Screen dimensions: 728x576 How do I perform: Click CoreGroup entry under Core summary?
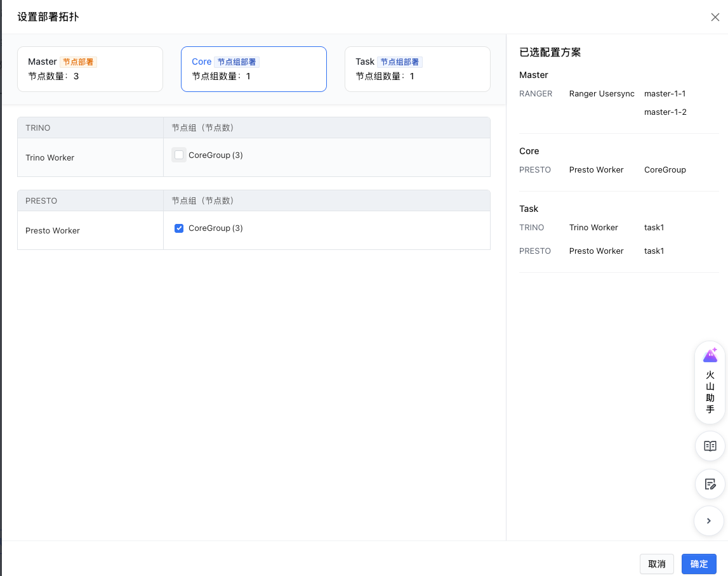[665, 170]
